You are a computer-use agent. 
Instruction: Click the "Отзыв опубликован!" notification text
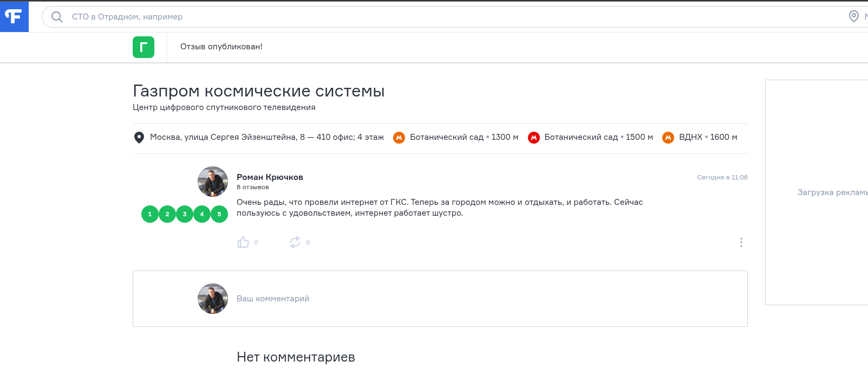click(221, 47)
